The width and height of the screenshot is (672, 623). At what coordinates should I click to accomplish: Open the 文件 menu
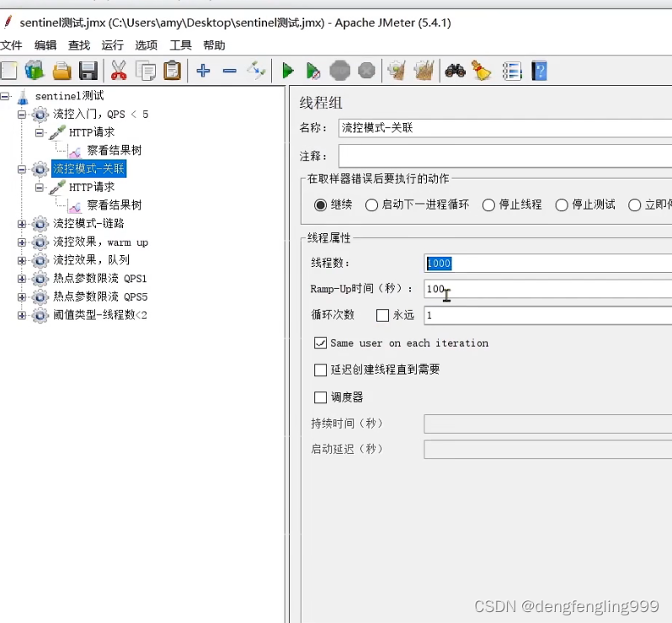point(11,45)
